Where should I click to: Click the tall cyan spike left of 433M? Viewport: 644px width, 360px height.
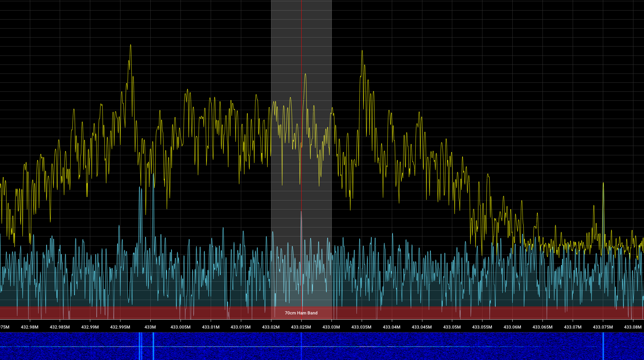[x=140, y=189]
